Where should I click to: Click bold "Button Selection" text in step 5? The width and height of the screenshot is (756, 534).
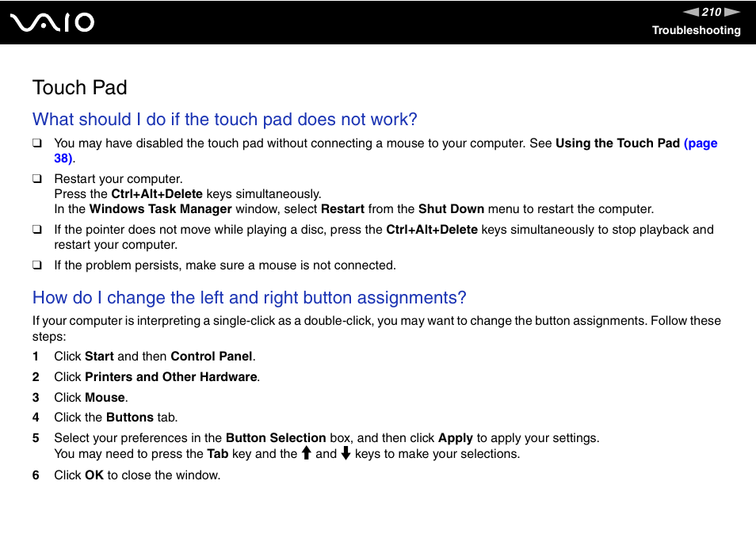tap(276, 437)
